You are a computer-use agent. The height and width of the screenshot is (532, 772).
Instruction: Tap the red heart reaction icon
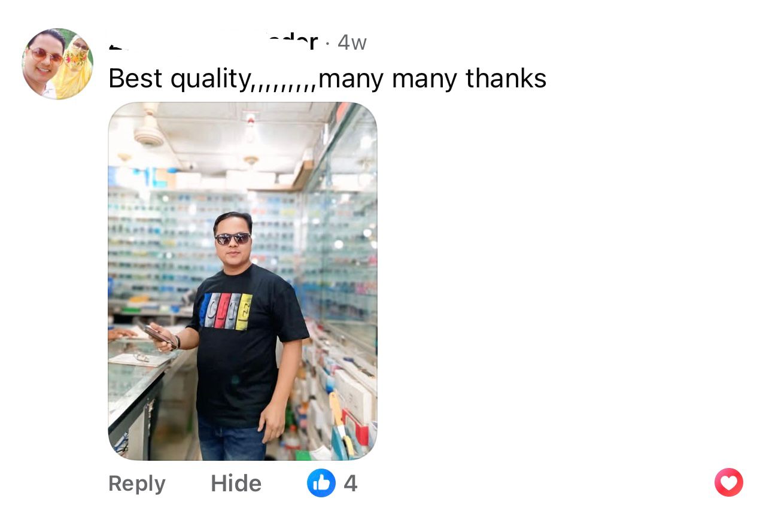(728, 482)
